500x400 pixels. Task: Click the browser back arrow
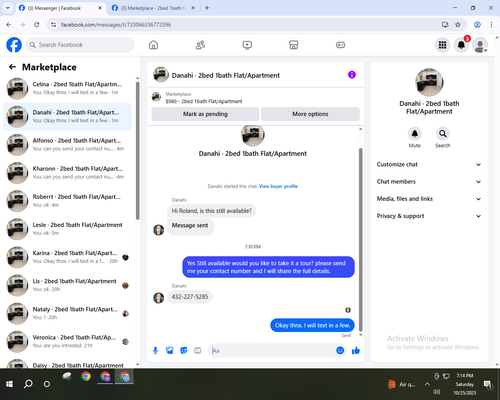[9, 24]
